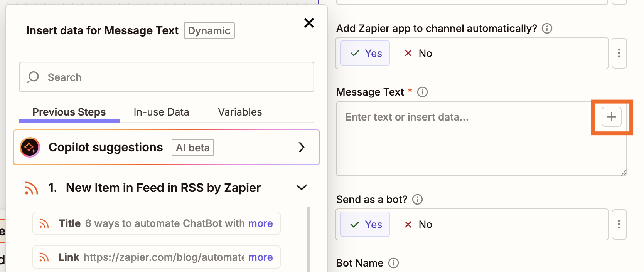Viewport: 644px width, 272px height.
Task: Switch to the Variables tab
Action: pos(240,112)
